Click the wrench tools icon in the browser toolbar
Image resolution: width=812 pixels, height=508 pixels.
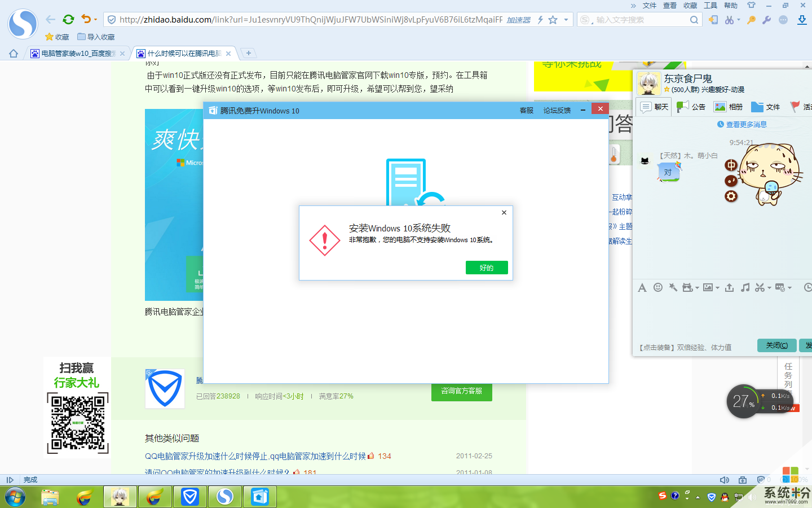pyautogui.click(x=766, y=20)
